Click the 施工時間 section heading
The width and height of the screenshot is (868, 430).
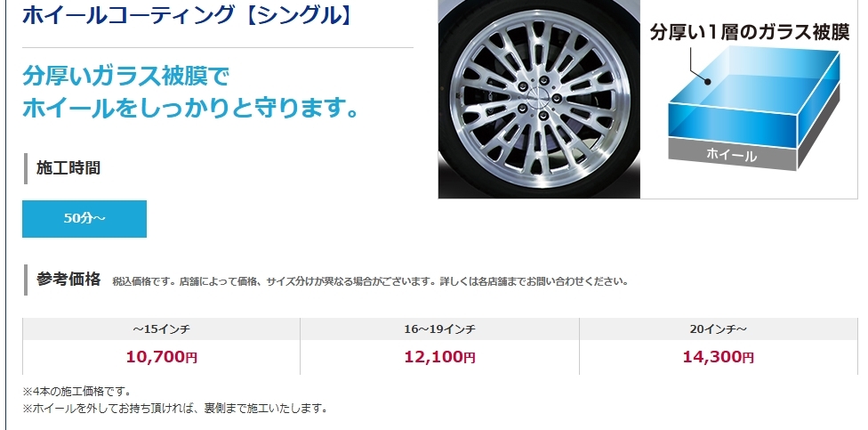(68, 168)
